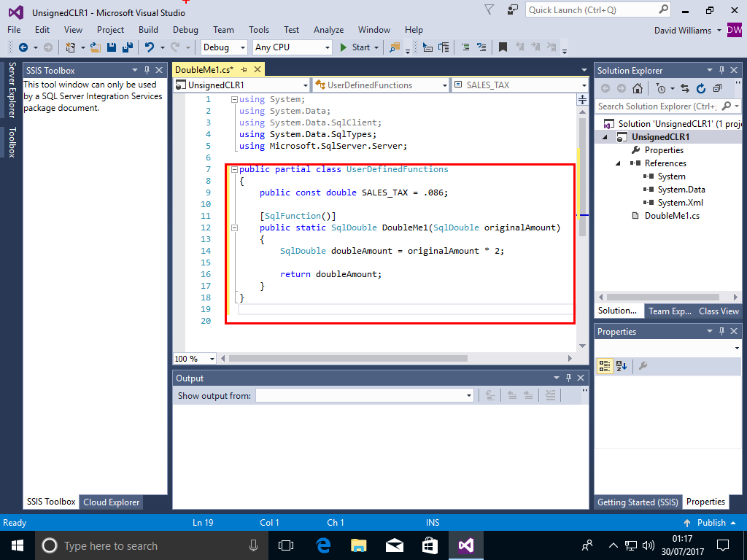
Task: Click Publish in the status bar
Action: click(x=711, y=523)
